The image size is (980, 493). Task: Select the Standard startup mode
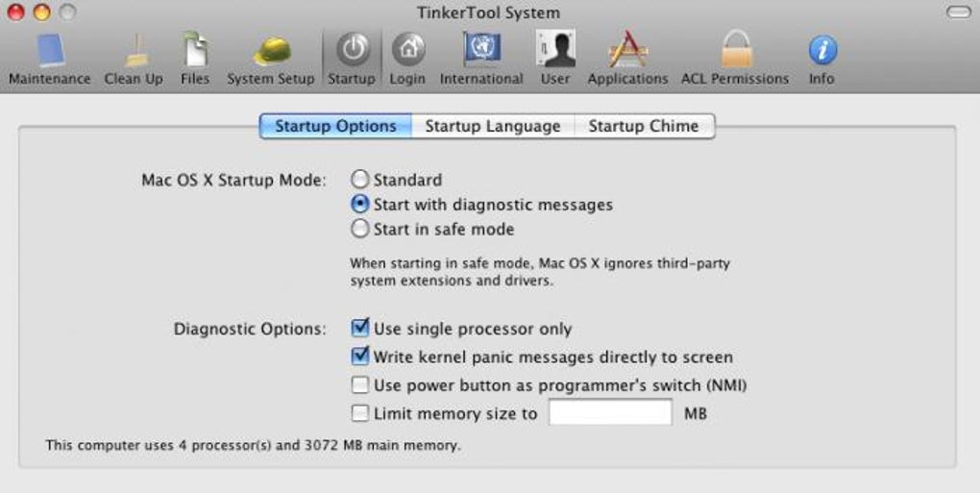(x=360, y=180)
